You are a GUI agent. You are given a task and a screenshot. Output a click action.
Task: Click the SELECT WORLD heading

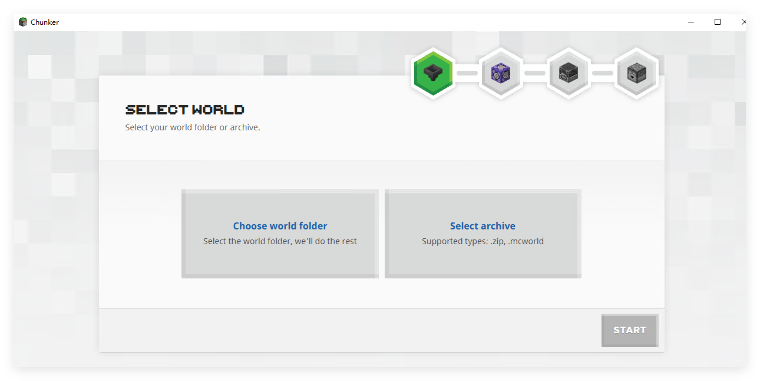tap(185, 110)
